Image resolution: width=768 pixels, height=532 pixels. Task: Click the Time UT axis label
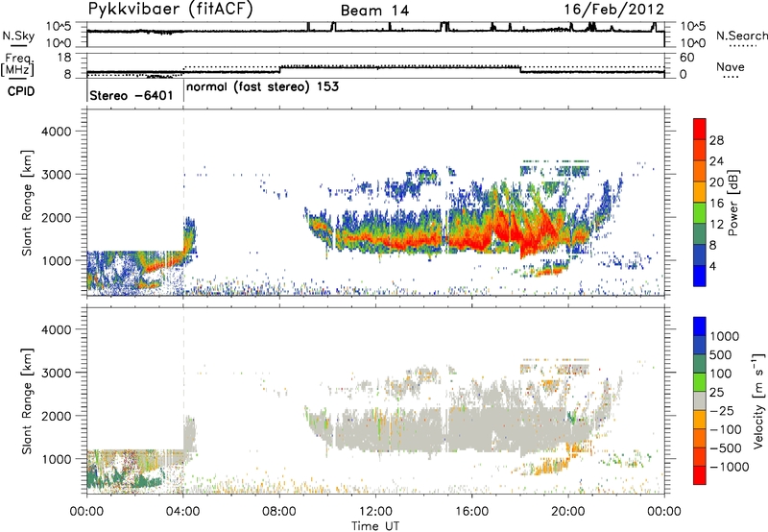tap(375, 526)
